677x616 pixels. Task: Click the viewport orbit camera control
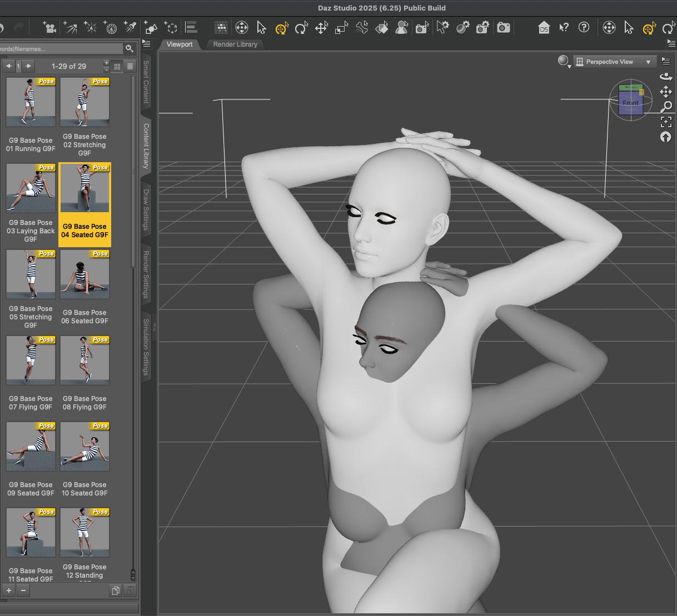tap(665, 77)
